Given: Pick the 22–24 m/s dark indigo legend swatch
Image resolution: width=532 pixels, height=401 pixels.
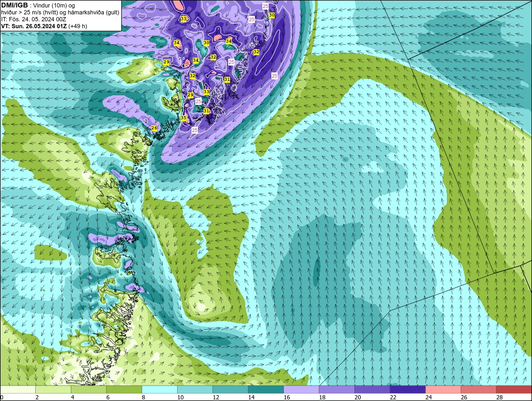Looking at the screenshot, I should pos(408,389).
